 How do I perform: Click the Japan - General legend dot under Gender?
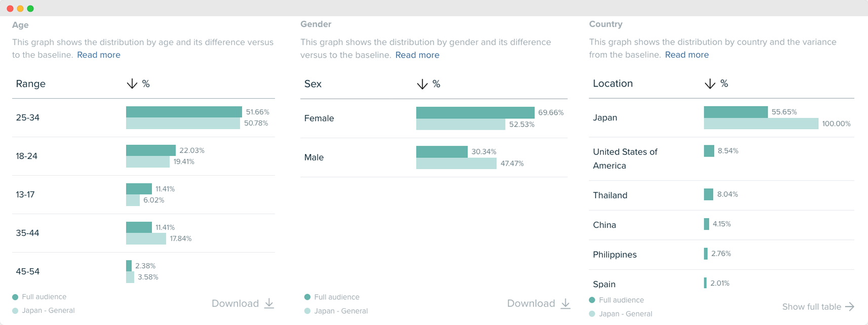point(307,311)
